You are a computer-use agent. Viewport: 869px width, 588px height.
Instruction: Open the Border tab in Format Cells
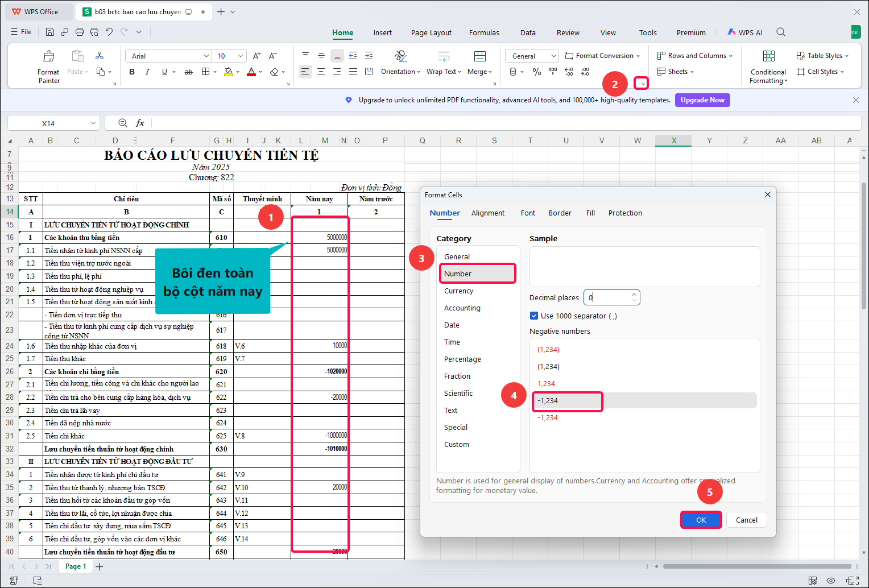click(x=560, y=213)
